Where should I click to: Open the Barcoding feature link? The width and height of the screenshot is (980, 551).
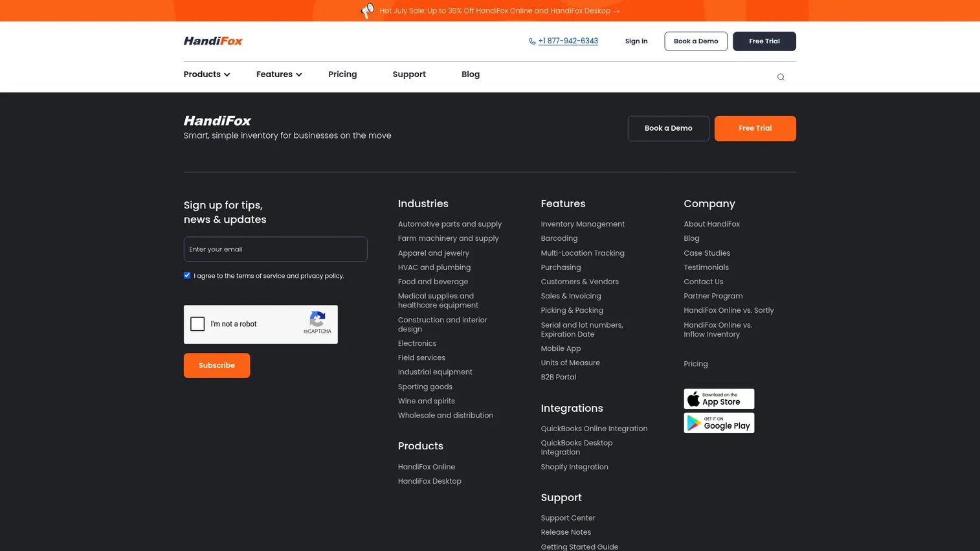pyautogui.click(x=559, y=238)
